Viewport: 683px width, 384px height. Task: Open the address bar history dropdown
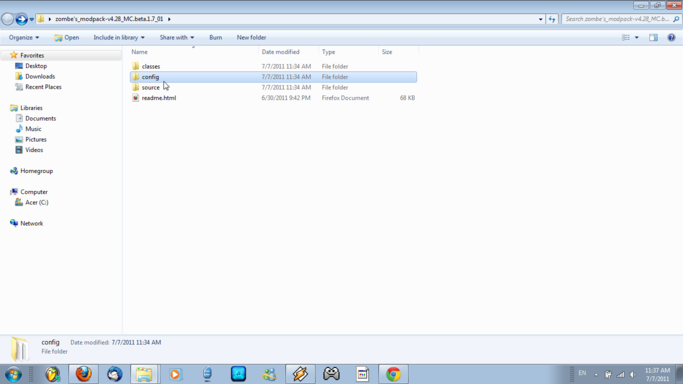(541, 19)
